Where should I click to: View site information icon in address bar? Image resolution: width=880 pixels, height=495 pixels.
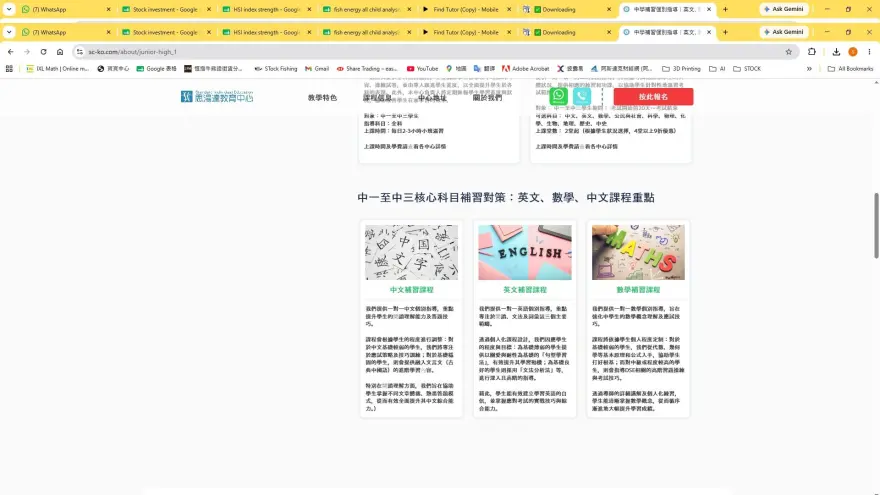point(80,52)
